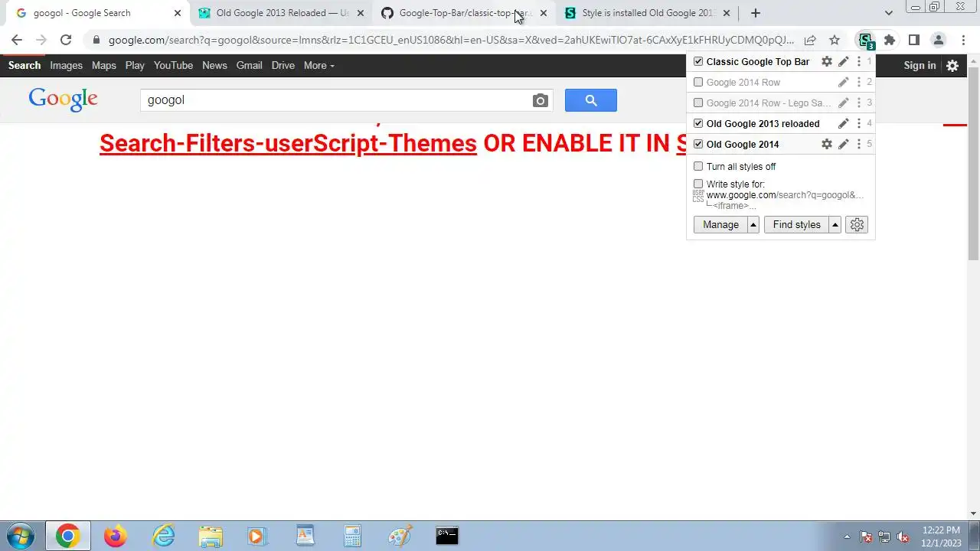
Task: Edit Google 2014 Row - Lego style
Action: [843, 103]
